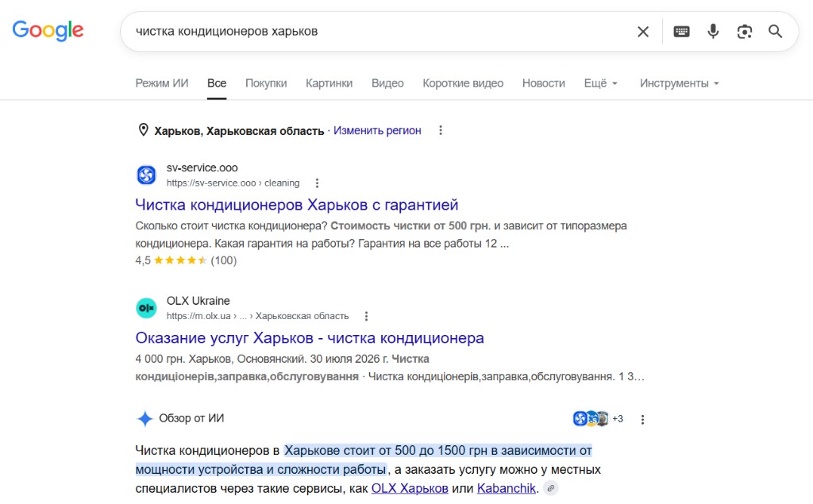Click the 'sv-service.ooo' site name text

click(202, 167)
